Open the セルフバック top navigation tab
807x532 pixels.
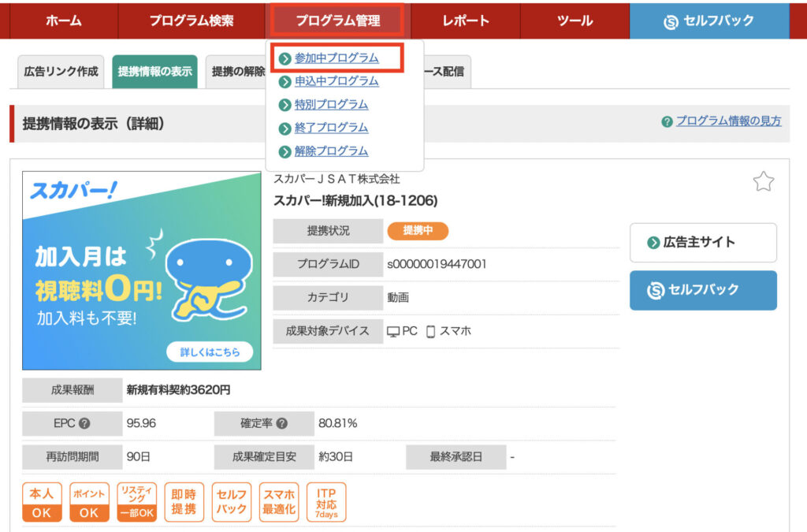(709, 20)
